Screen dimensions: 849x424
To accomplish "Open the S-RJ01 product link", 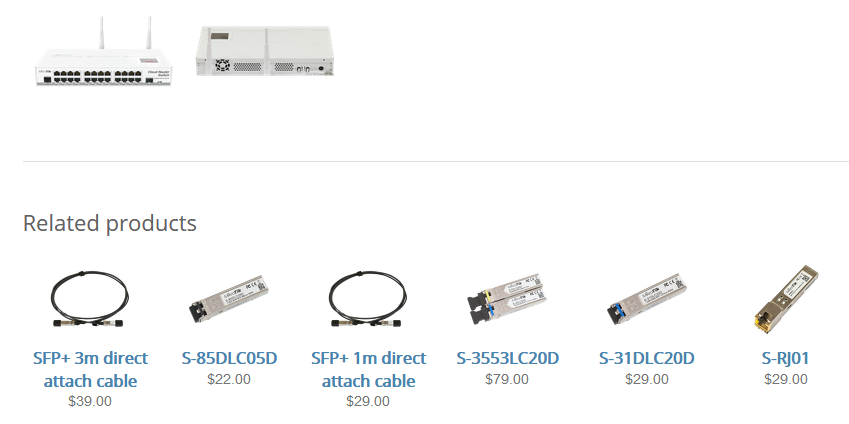I will [785, 358].
